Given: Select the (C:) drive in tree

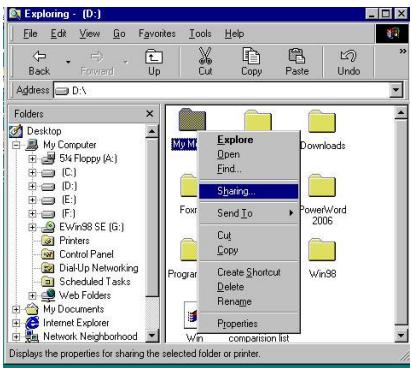Looking at the screenshot, I should 69,172.
